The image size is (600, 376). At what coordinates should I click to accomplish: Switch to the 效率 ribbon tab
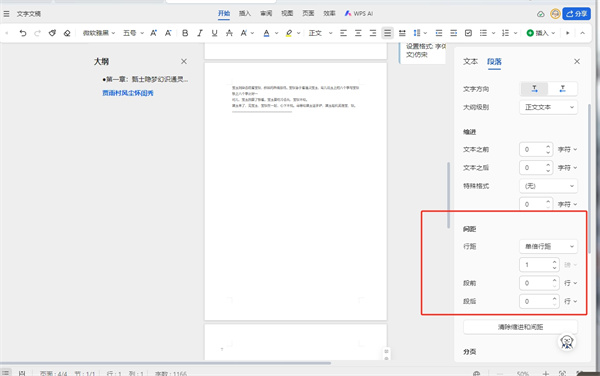[329, 14]
